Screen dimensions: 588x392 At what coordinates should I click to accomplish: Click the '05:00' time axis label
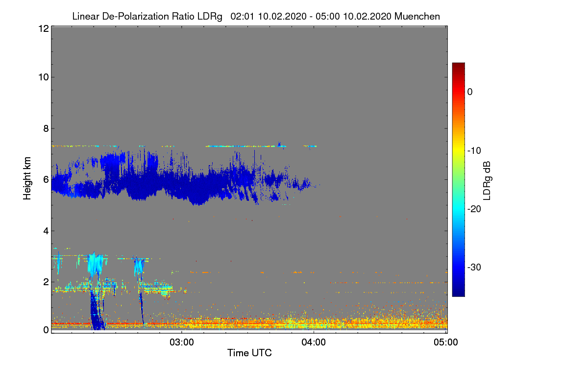(446, 343)
